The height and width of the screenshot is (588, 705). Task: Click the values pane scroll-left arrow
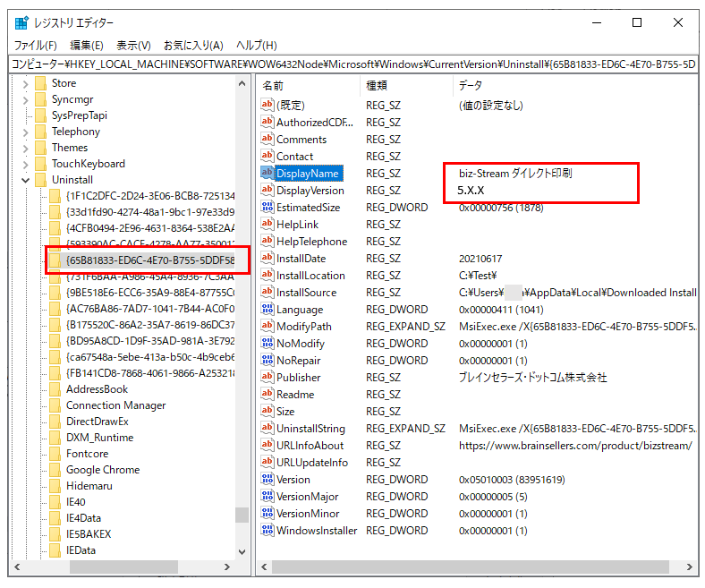pyautogui.click(x=265, y=567)
